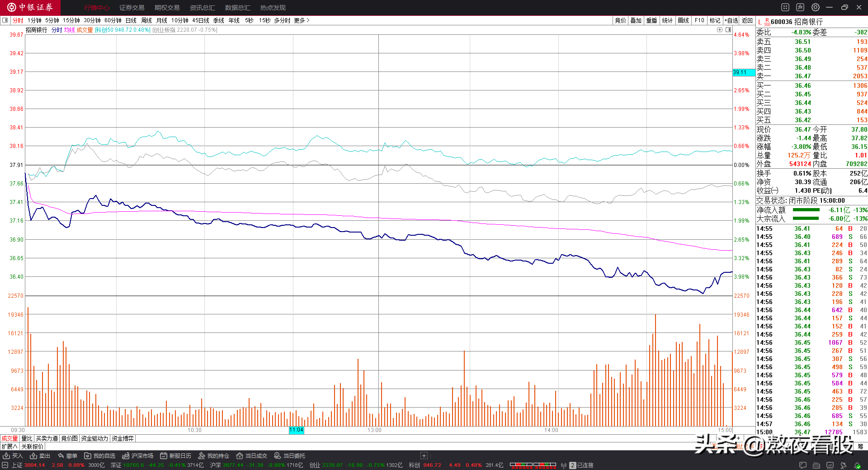Open 沪深市场 market icon
The height and width of the screenshot is (470, 868).
coord(126,456)
